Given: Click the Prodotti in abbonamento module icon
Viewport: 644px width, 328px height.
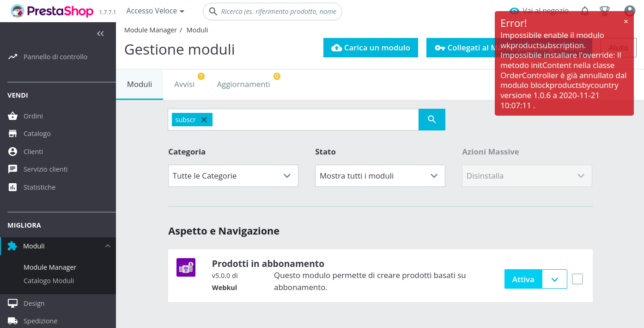Looking at the screenshot, I should [x=186, y=267].
